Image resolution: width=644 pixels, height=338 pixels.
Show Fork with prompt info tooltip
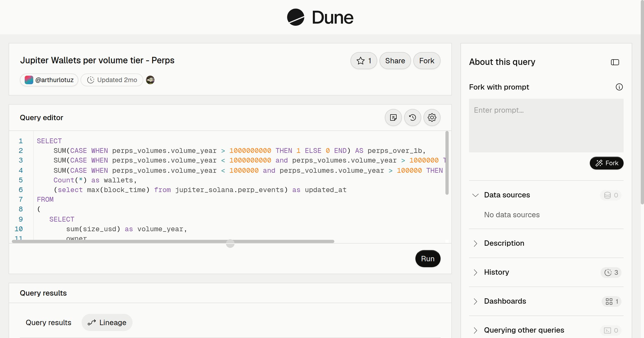point(619,87)
